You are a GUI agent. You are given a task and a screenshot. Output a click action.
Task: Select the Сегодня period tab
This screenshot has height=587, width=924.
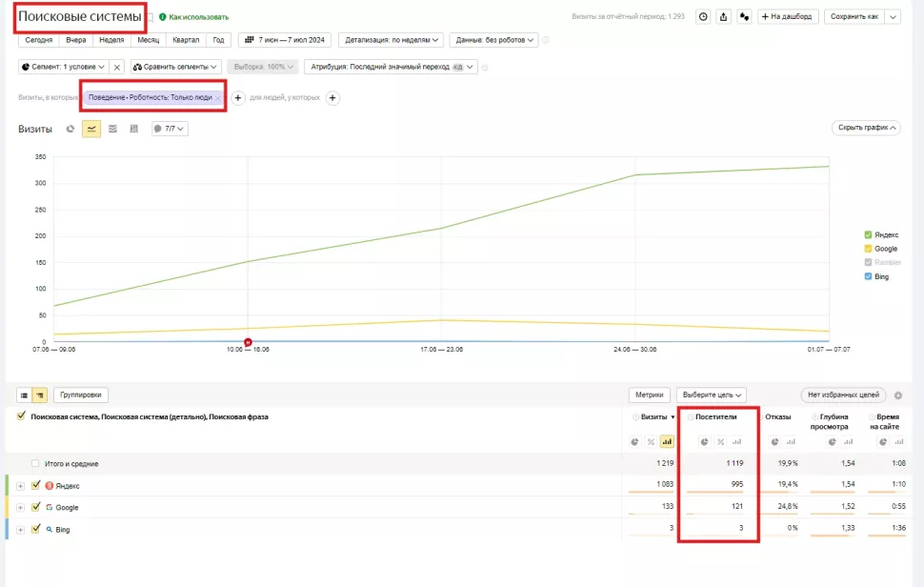click(x=39, y=40)
